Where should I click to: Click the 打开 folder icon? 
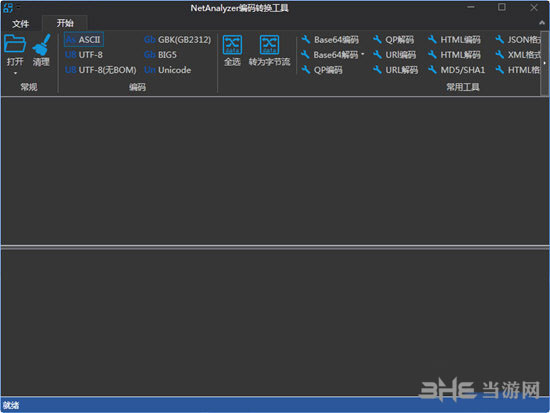(15, 44)
